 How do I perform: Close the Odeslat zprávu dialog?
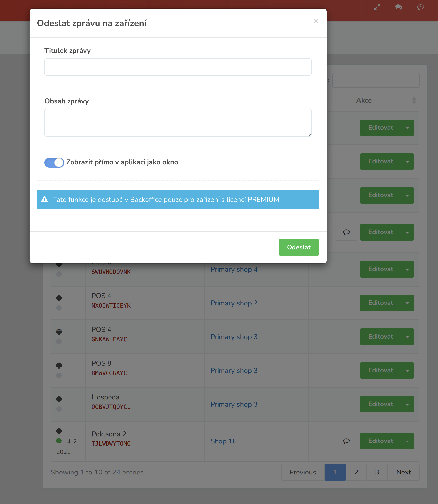point(316,21)
